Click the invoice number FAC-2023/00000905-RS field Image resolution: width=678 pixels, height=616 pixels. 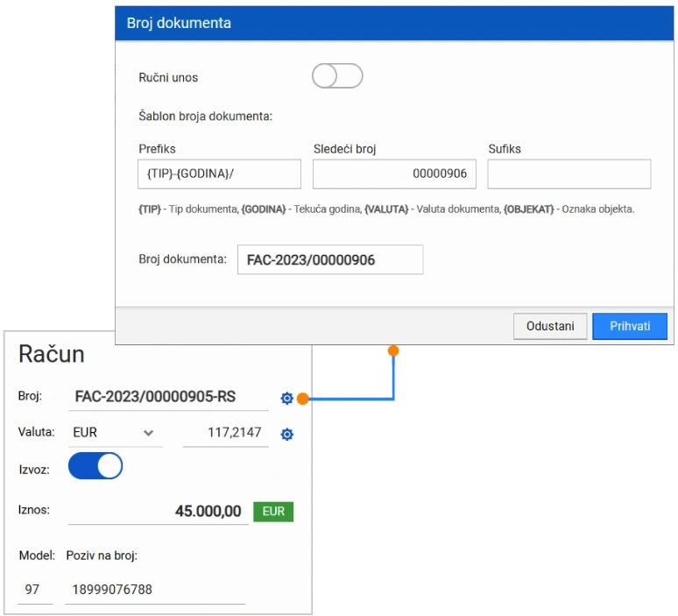(x=168, y=397)
